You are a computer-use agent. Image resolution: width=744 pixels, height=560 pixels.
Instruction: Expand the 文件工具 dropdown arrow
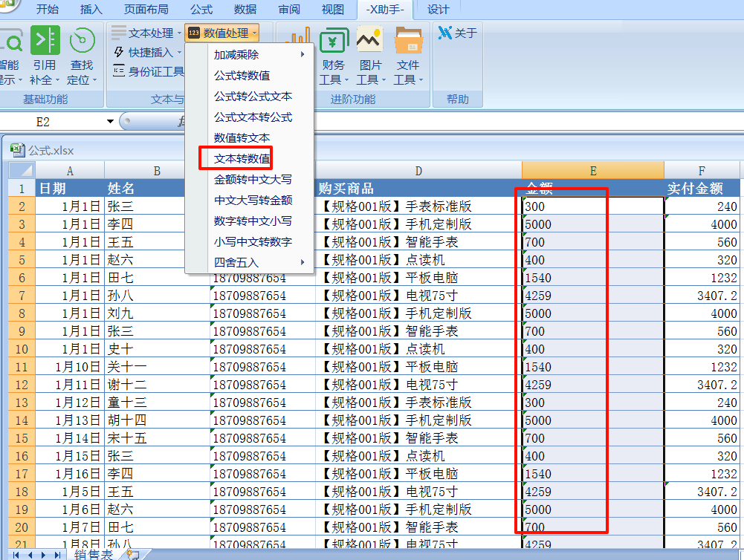point(421,80)
